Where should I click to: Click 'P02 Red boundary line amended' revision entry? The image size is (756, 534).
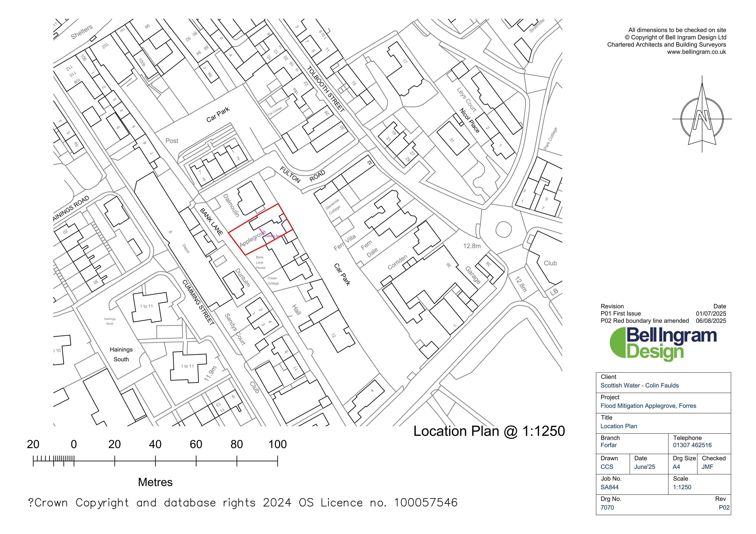[x=644, y=321]
